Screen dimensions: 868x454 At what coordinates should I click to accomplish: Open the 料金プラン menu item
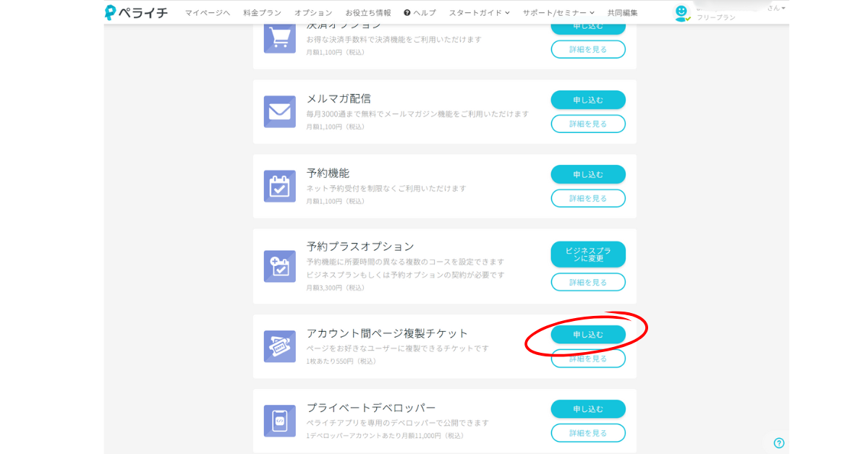click(x=263, y=13)
